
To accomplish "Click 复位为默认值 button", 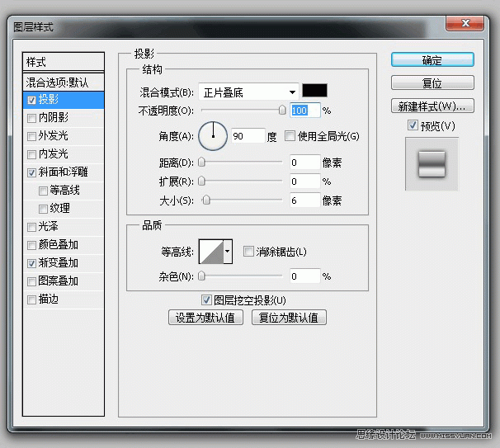I will coord(289,318).
